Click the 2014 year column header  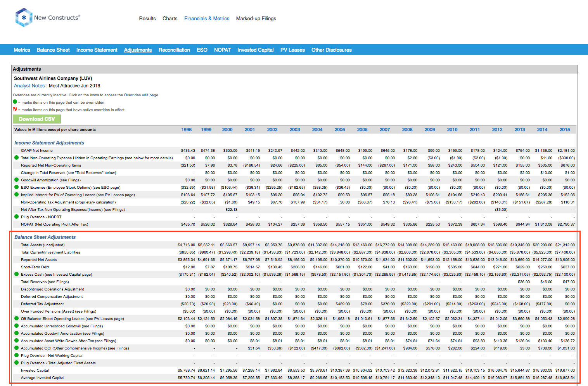click(542, 130)
